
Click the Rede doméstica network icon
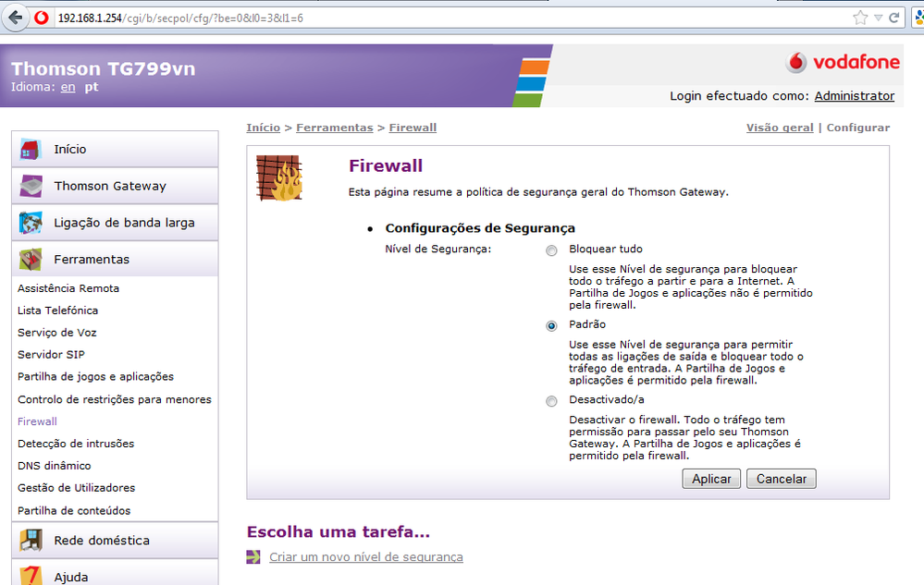[x=31, y=541]
